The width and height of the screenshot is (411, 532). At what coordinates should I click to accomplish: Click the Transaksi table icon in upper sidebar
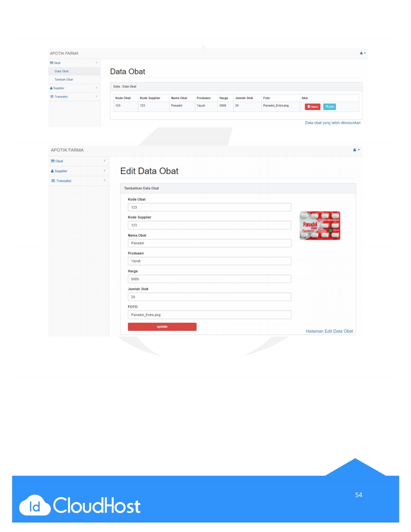click(52, 97)
